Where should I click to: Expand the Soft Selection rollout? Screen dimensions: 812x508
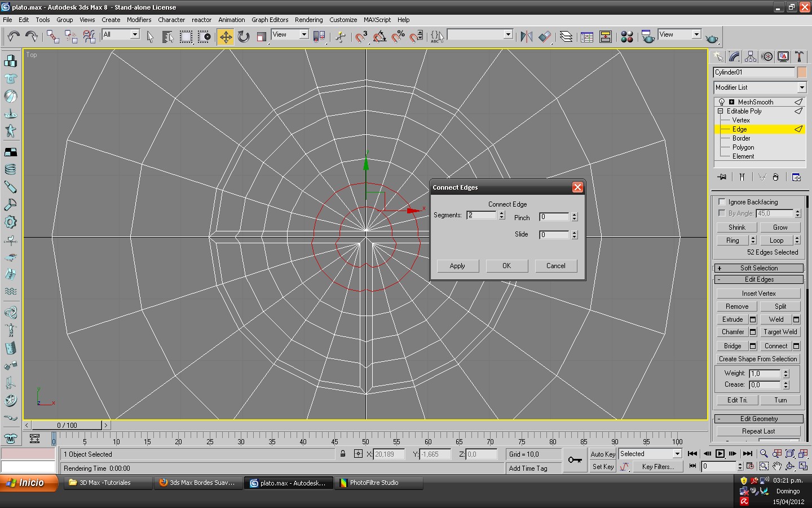tap(758, 268)
